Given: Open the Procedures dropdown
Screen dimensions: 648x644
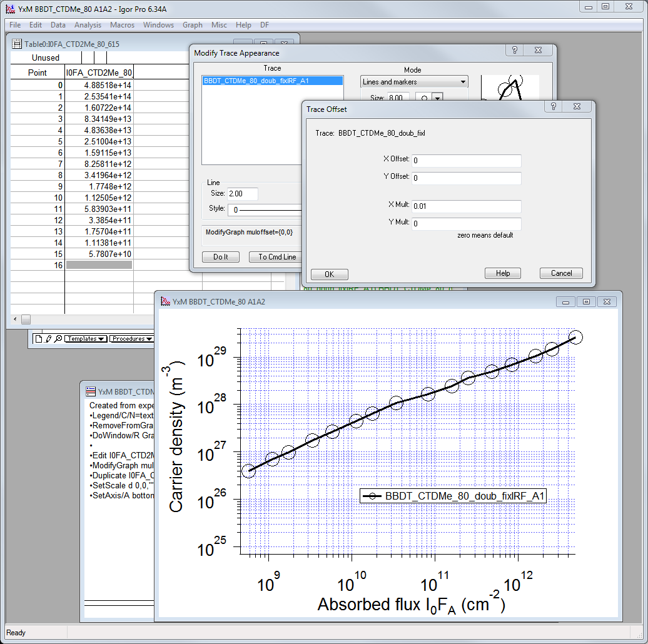Looking at the screenshot, I should click(x=131, y=338).
